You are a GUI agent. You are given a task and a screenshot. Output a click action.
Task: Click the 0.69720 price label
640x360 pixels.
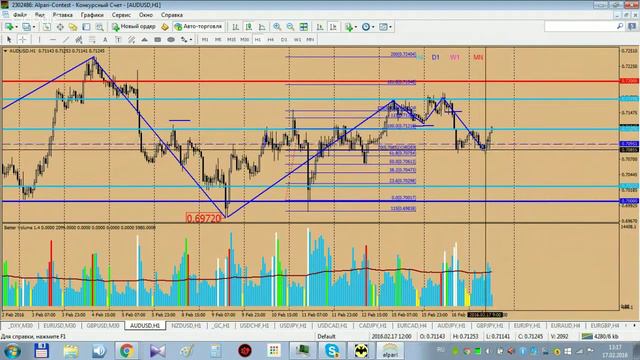pos(204,218)
